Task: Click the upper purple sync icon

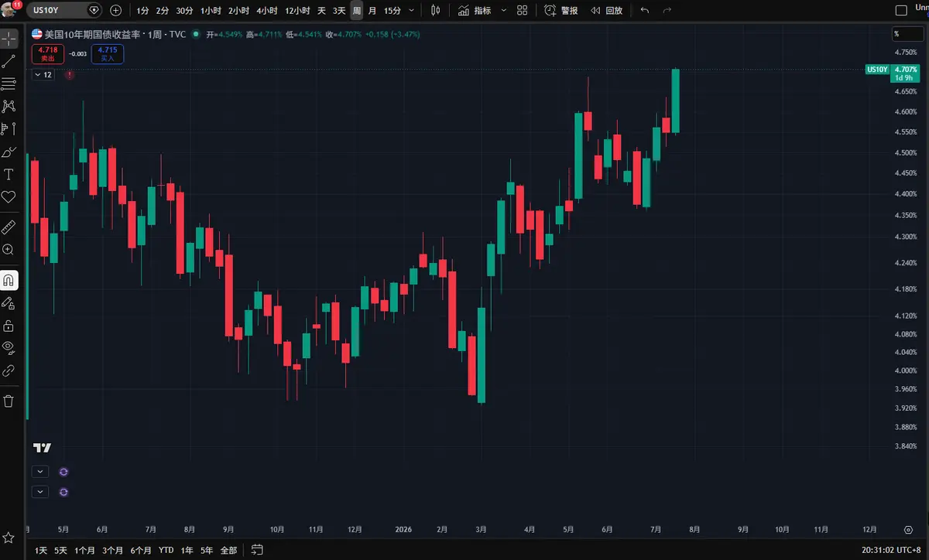Action: point(63,471)
